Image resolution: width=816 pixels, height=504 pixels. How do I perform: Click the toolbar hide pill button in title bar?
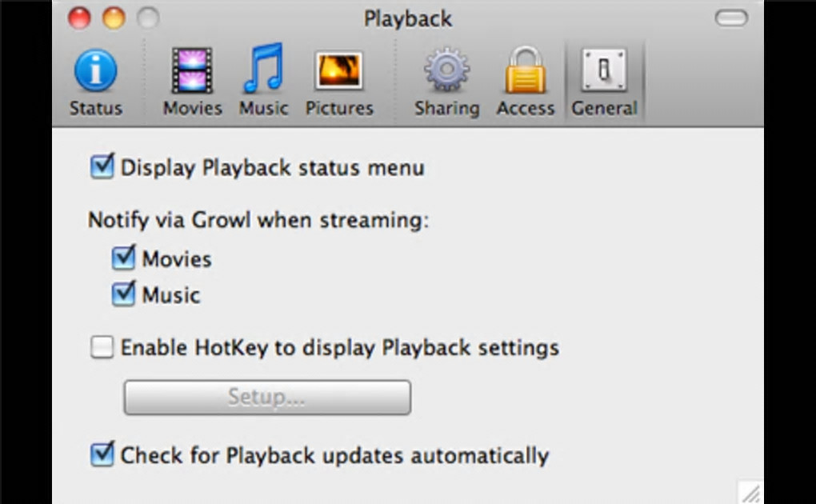click(x=730, y=18)
